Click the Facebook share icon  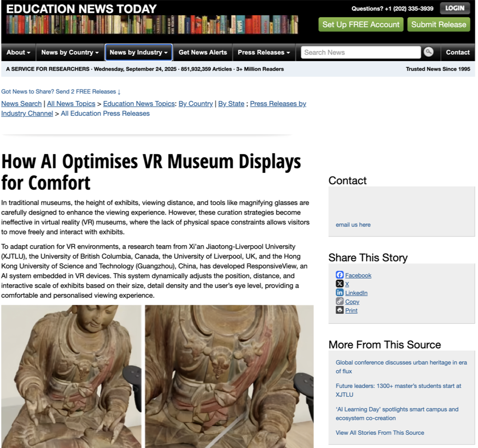pos(340,275)
